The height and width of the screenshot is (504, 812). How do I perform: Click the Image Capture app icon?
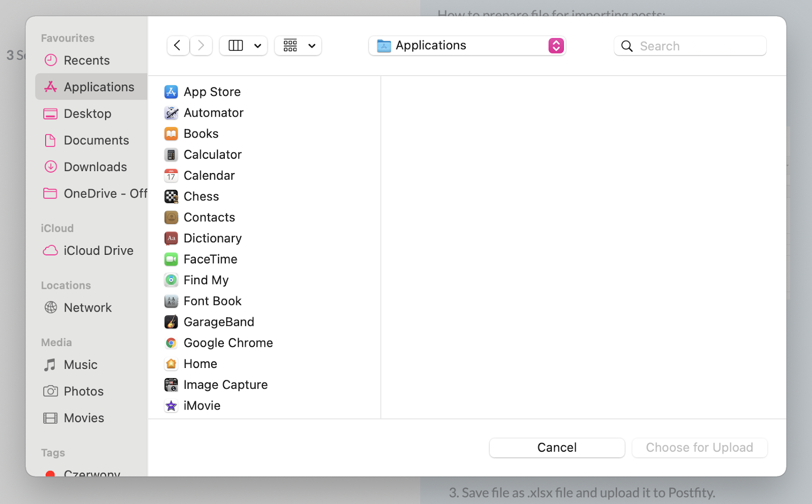tap(171, 385)
